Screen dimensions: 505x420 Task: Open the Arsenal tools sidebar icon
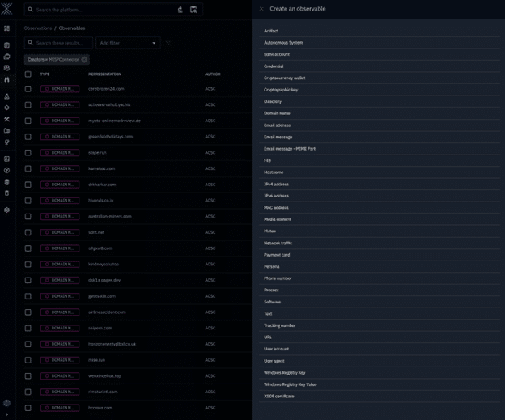[x=6, y=119]
